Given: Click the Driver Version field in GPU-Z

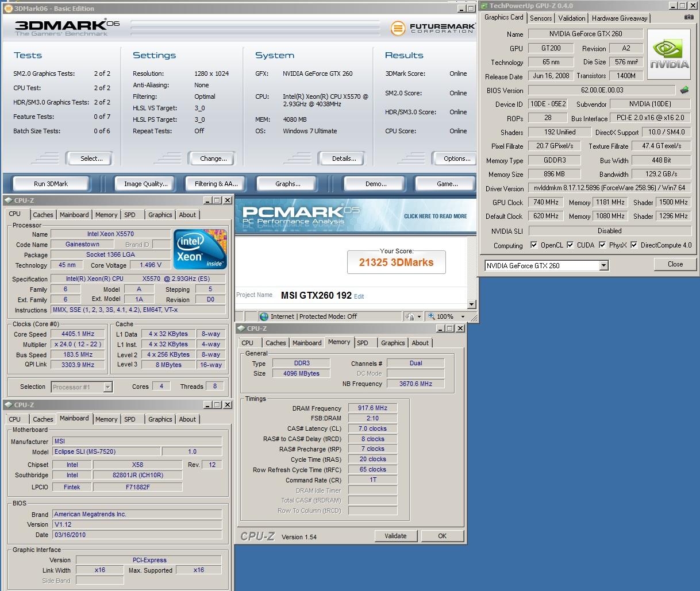Looking at the screenshot, I should [x=609, y=188].
